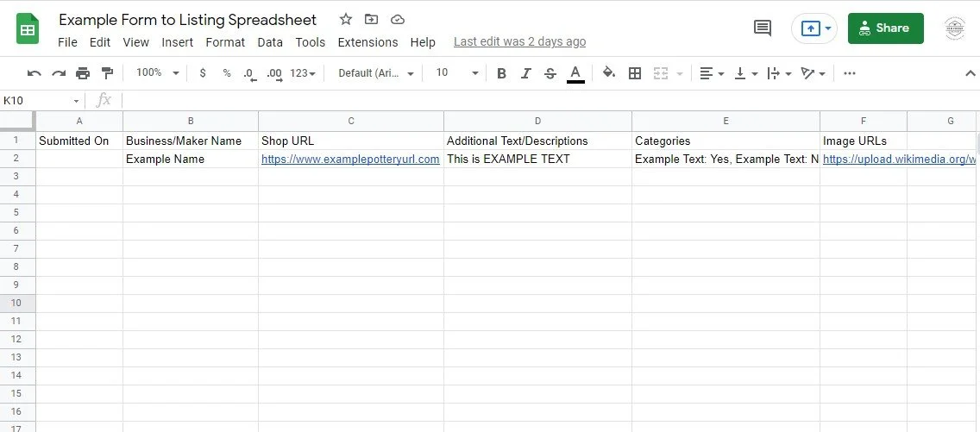Open the fill color picker

pos(609,73)
